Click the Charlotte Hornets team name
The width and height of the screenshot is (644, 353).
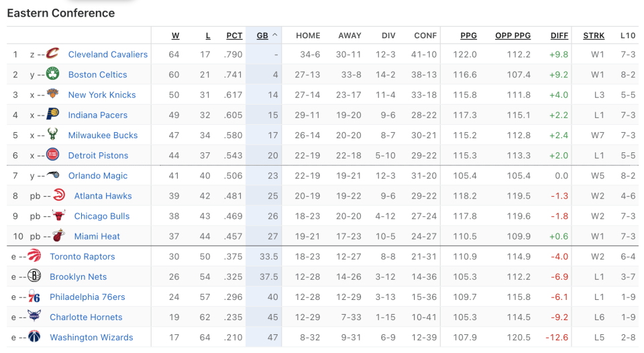pyautogui.click(x=86, y=317)
